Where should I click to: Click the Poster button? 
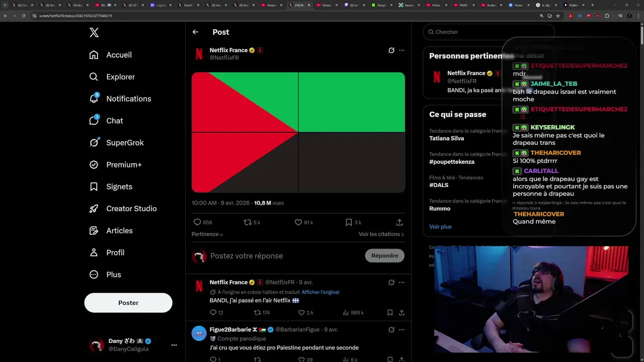(x=128, y=303)
